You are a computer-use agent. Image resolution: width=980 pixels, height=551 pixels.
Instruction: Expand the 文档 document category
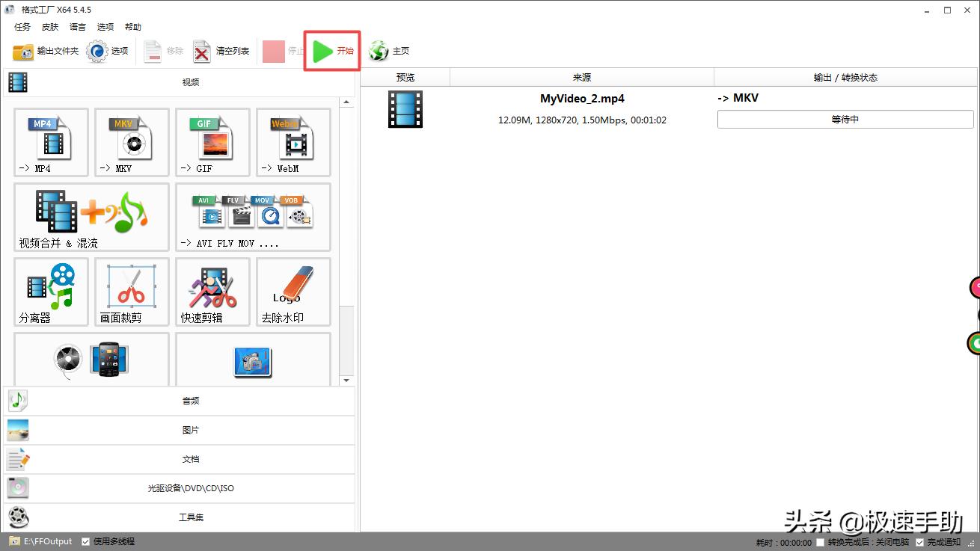[178, 459]
